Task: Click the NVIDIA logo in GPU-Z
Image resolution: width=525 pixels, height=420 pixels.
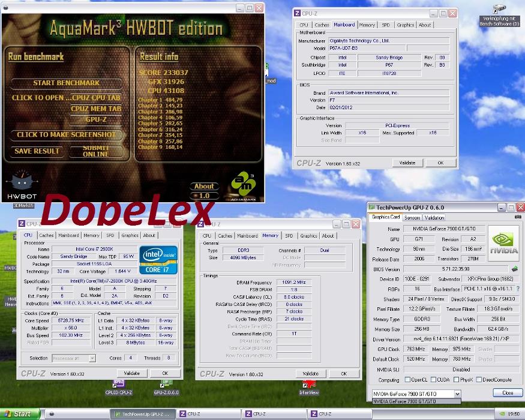Action: pyautogui.click(x=504, y=243)
